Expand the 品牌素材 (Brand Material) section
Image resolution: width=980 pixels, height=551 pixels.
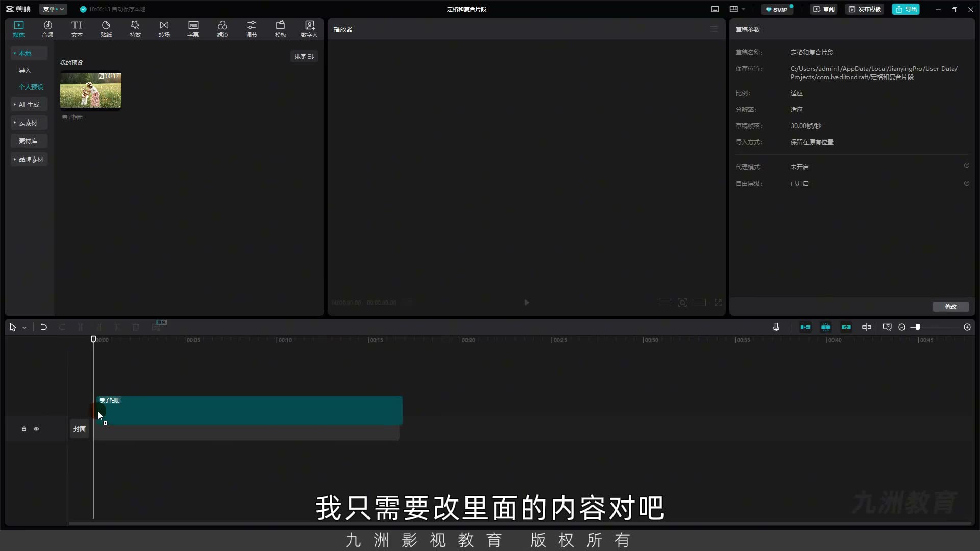click(29, 159)
